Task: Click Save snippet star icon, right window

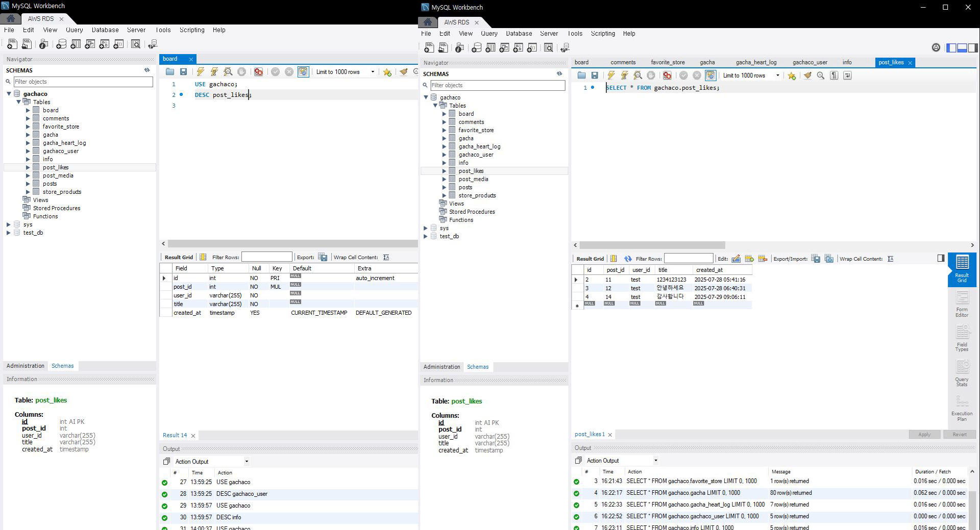Action: pos(792,75)
